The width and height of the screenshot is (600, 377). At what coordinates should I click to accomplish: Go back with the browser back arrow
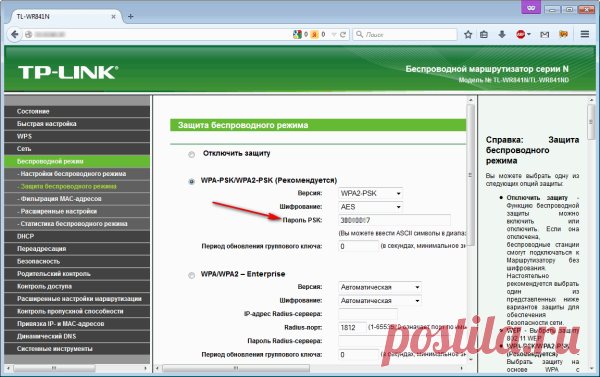14,34
